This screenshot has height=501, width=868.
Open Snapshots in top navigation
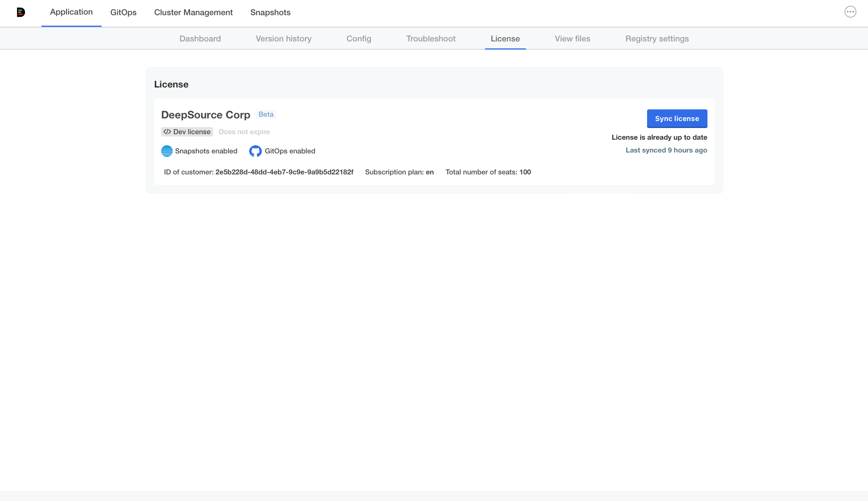(x=270, y=13)
